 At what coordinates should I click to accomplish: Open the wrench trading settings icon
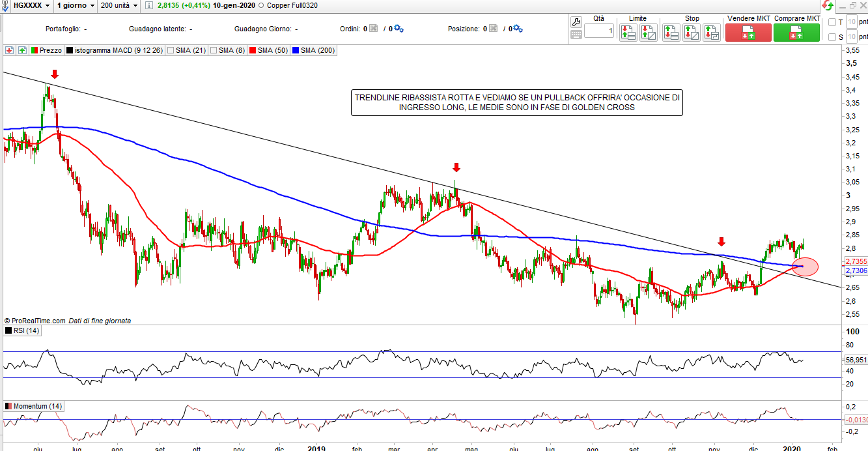576,22
